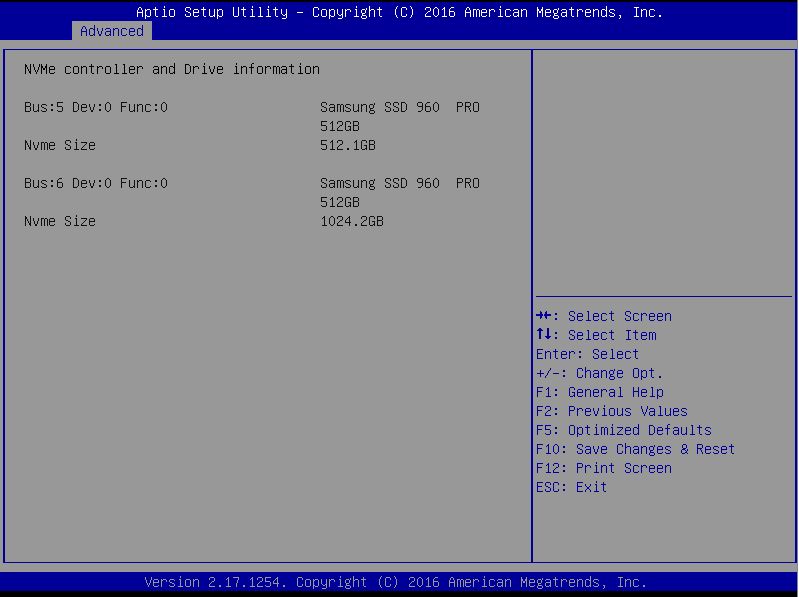
Task: Click the Samsung SSD 960 PRO name for Bus:5
Action: pos(400,117)
